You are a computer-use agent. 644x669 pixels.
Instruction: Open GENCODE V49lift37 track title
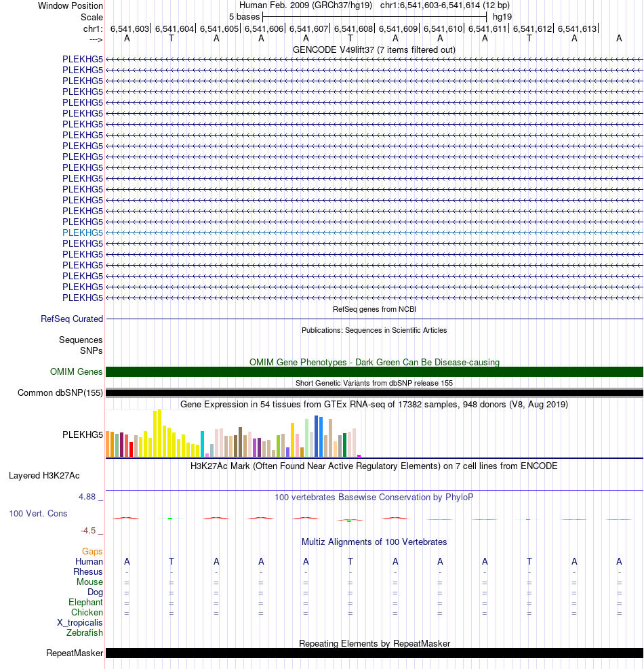pyautogui.click(x=374, y=50)
